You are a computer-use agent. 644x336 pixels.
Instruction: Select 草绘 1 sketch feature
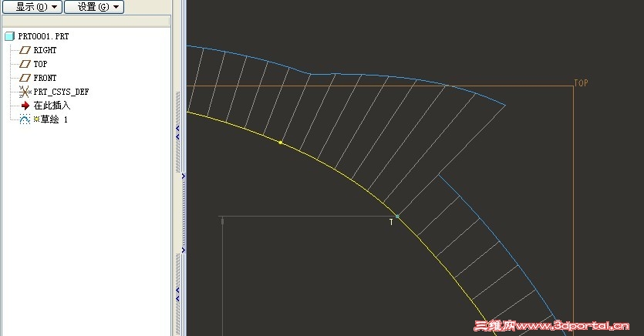click(x=51, y=119)
